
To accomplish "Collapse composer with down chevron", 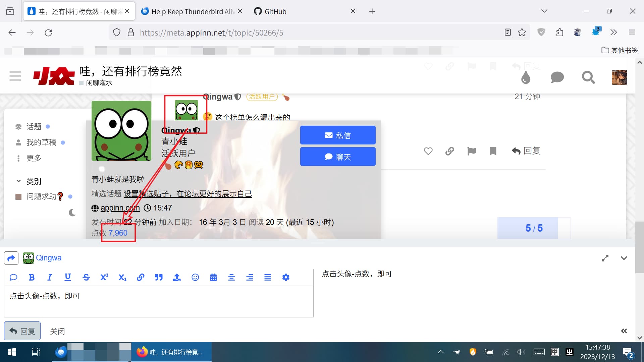I will [x=624, y=258].
